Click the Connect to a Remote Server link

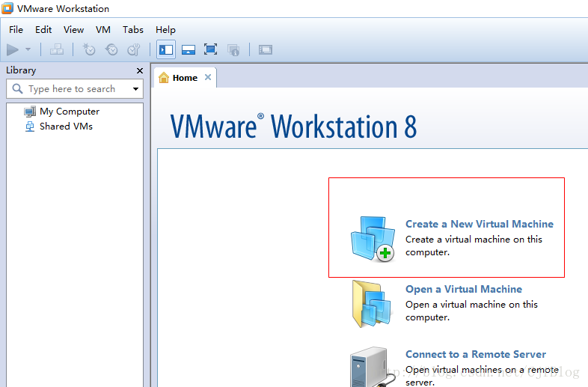pyautogui.click(x=476, y=354)
